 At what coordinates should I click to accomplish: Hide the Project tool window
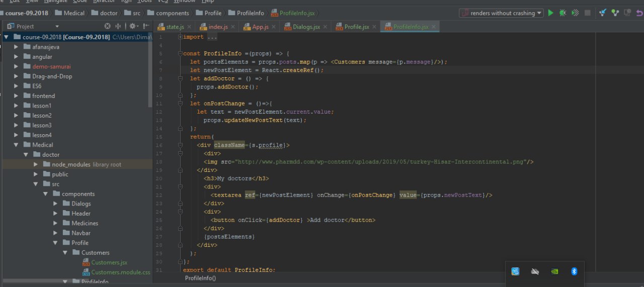[x=146, y=26]
